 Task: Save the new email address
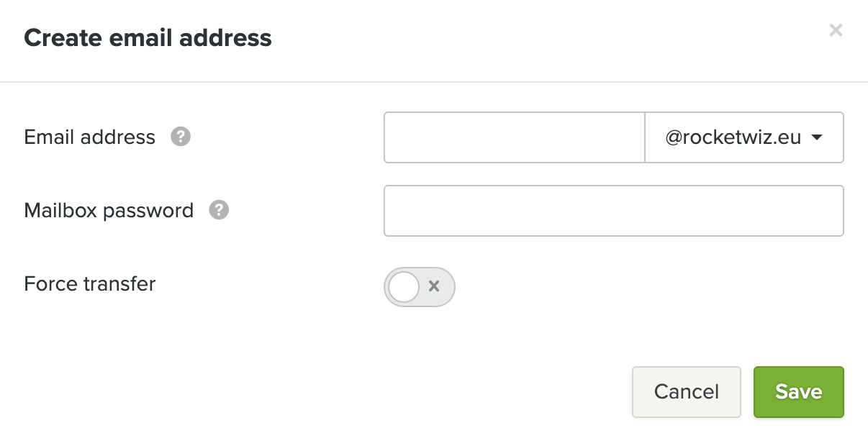click(x=798, y=392)
